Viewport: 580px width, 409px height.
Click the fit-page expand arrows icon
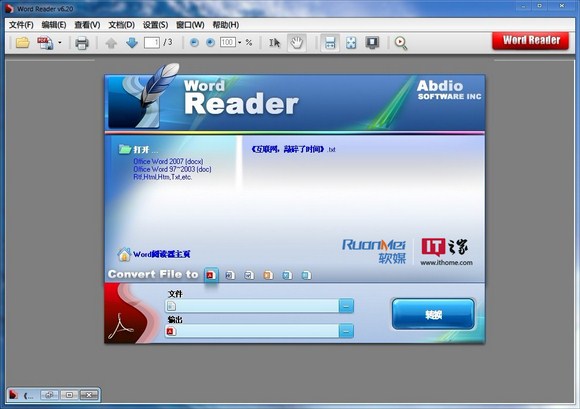pyautogui.click(x=351, y=43)
